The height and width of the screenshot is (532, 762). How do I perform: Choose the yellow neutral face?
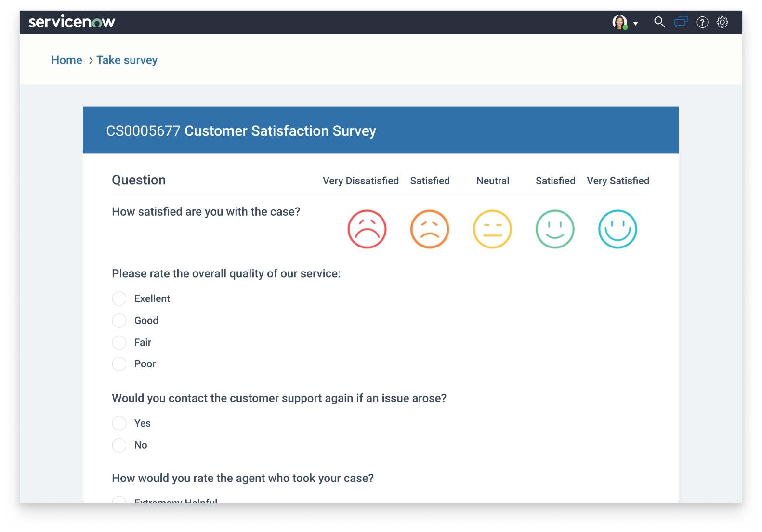(x=492, y=229)
